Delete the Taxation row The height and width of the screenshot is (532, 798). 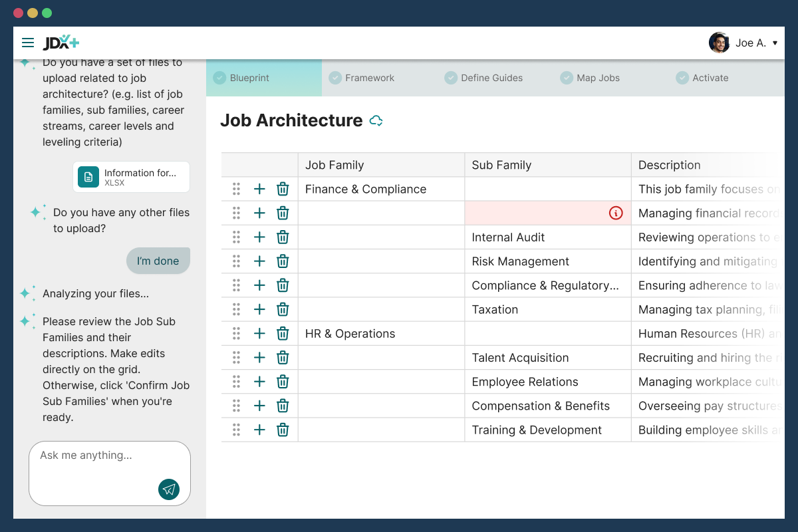283,309
